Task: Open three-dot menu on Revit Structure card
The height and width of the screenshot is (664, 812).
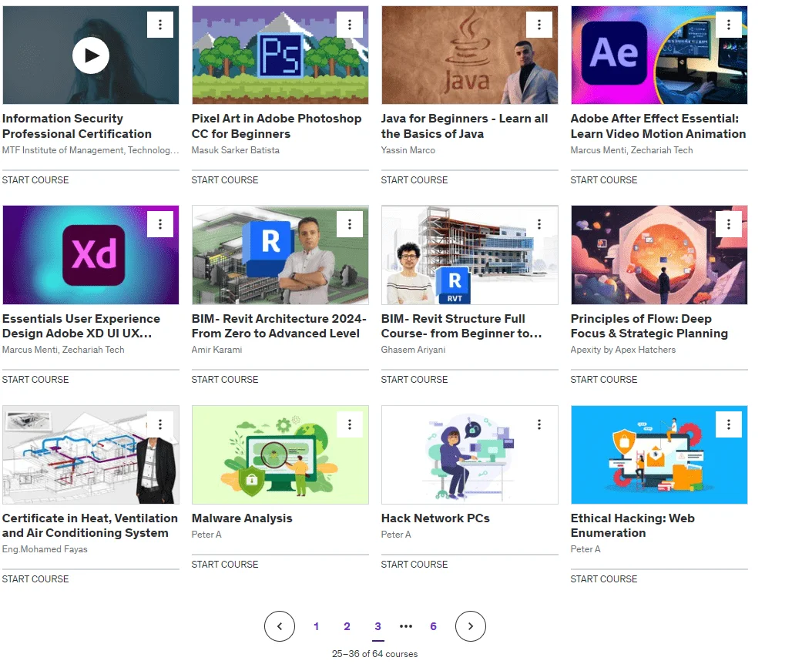Action: coord(539,223)
